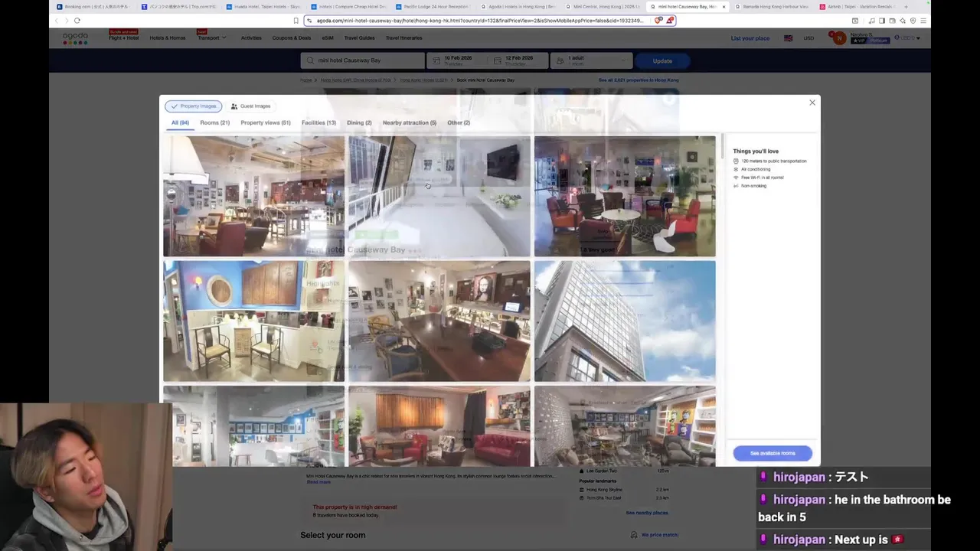Click the browser reload icon
Viewport: 980px width, 551px height.
coord(77,21)
